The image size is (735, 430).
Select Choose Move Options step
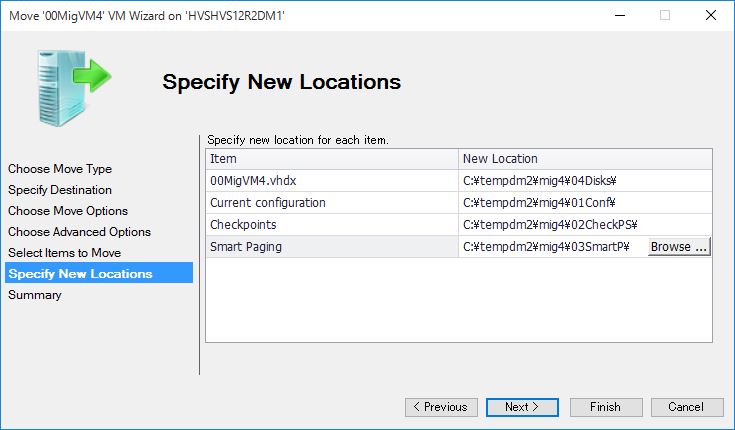pos(68,211)
